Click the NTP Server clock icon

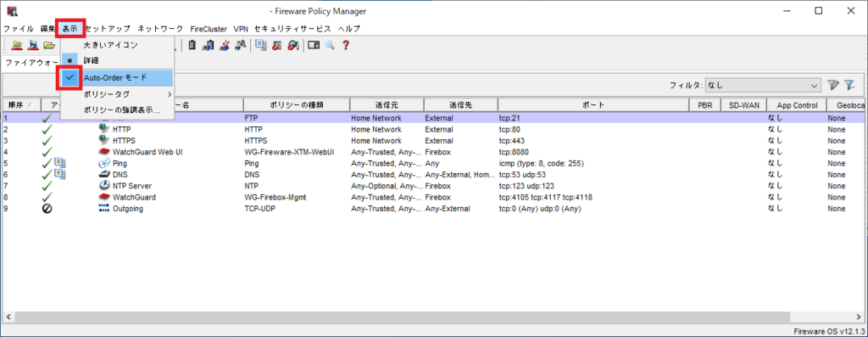click(103, 186)
